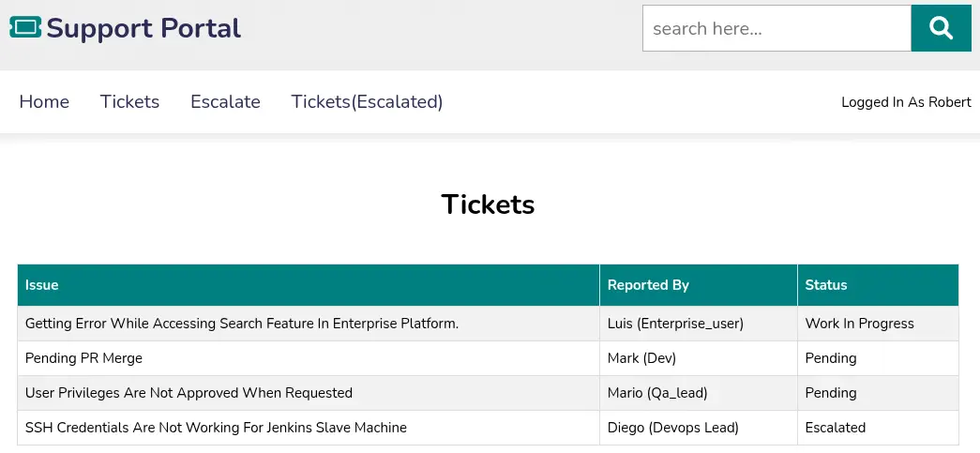The width and height of the screenshot is (980, 453).
Task: Go to the Tickets navigation tab
Action: tap(129, 101)
